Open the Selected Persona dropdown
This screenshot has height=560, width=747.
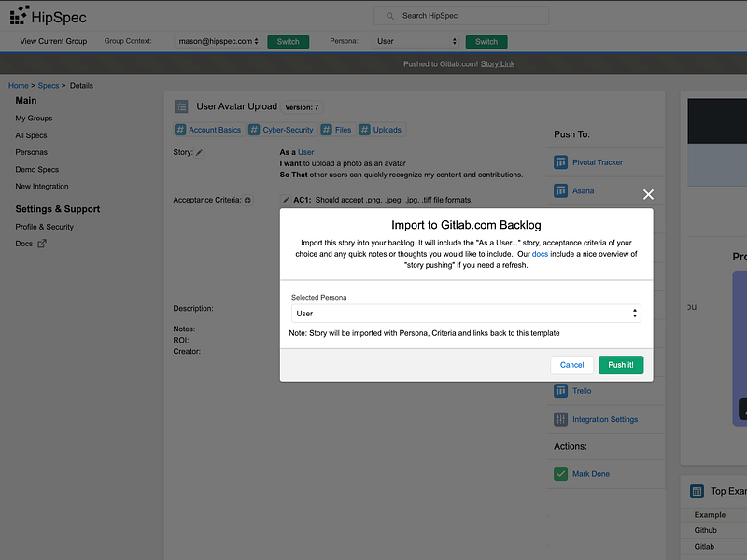(x=466, y=314)
